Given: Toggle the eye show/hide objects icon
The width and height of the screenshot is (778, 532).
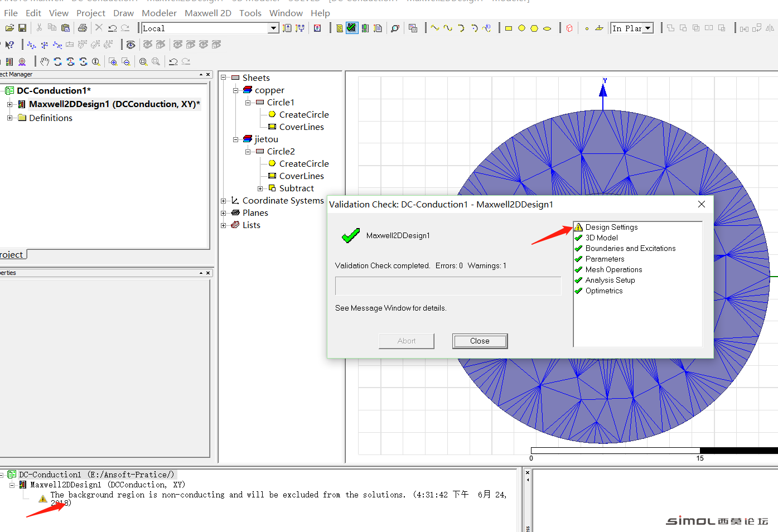Looking at the screenshot, I should pos(131,45).
